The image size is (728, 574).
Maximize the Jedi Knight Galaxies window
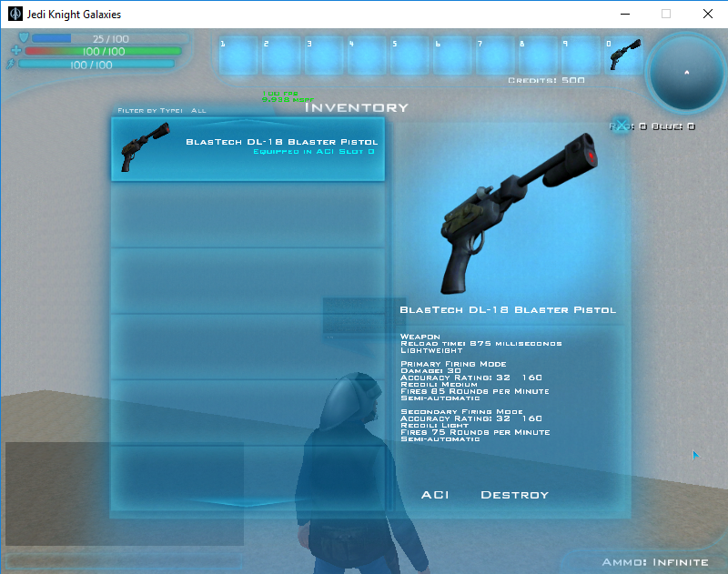point(666,14)
